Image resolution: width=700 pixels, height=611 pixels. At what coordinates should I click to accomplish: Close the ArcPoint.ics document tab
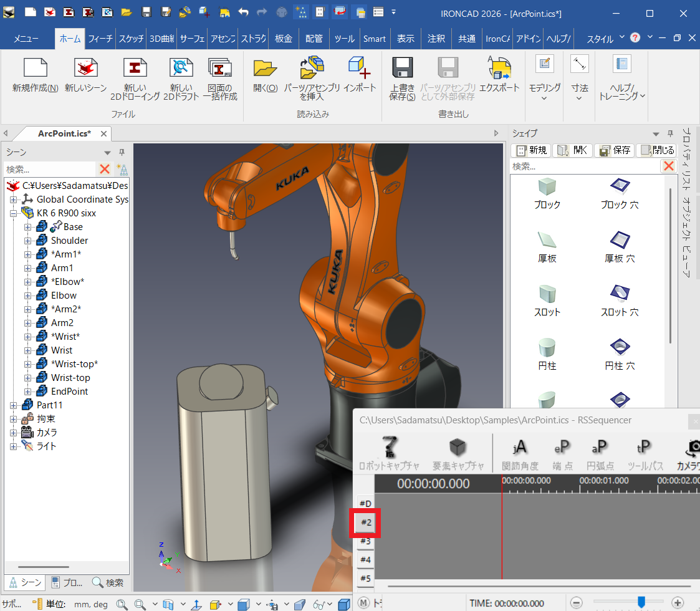(x=103, y=133)
